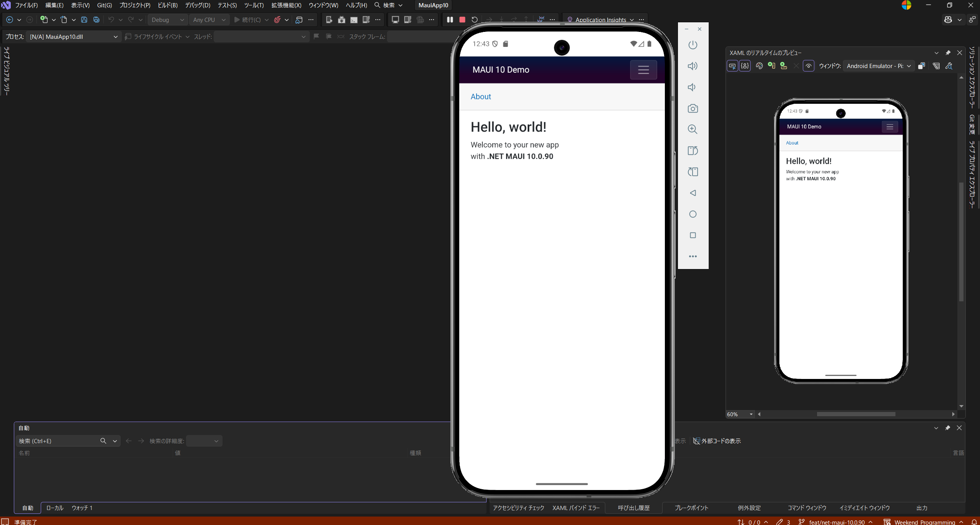Switch to the Breakpoints tab (ブレークポイント)

click(x=691, y=508)
